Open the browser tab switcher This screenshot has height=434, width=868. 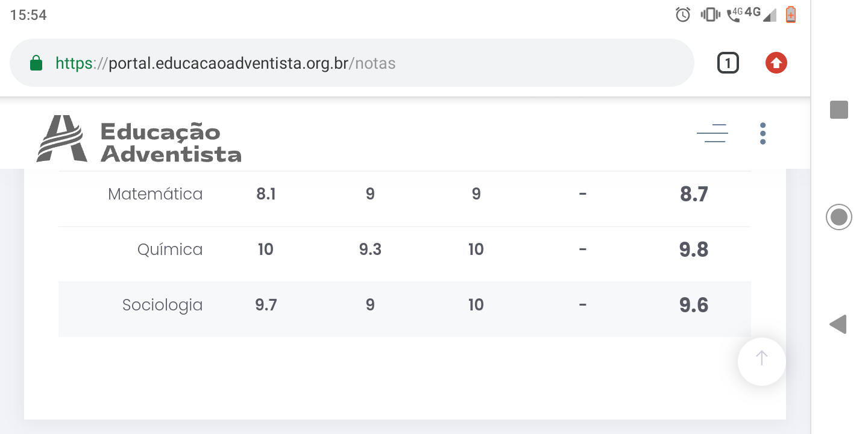(728, 63)
